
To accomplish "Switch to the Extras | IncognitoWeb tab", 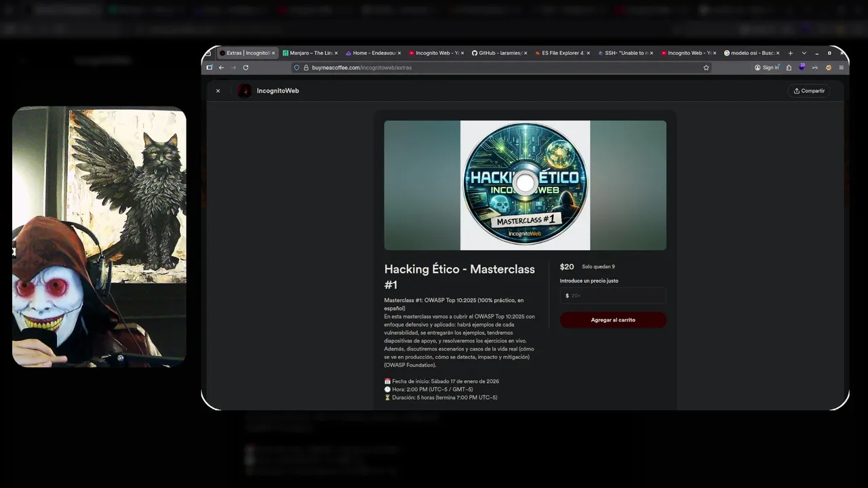I will 247,53.
